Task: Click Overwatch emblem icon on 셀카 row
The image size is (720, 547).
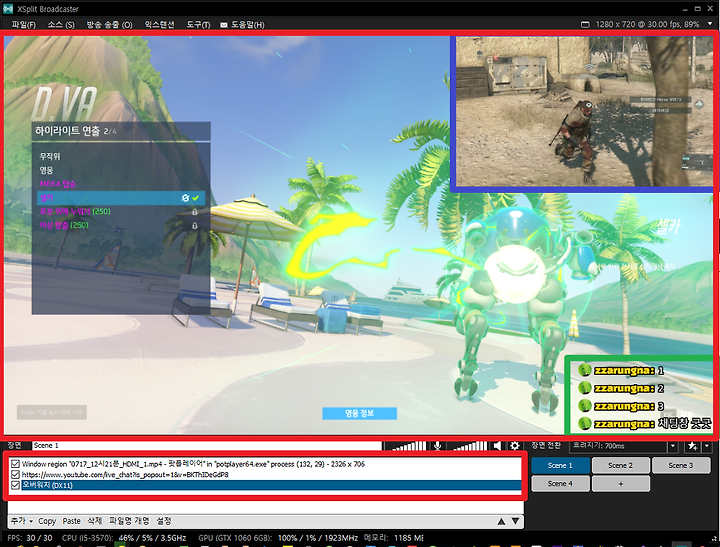Action: (x=185, y=198)
